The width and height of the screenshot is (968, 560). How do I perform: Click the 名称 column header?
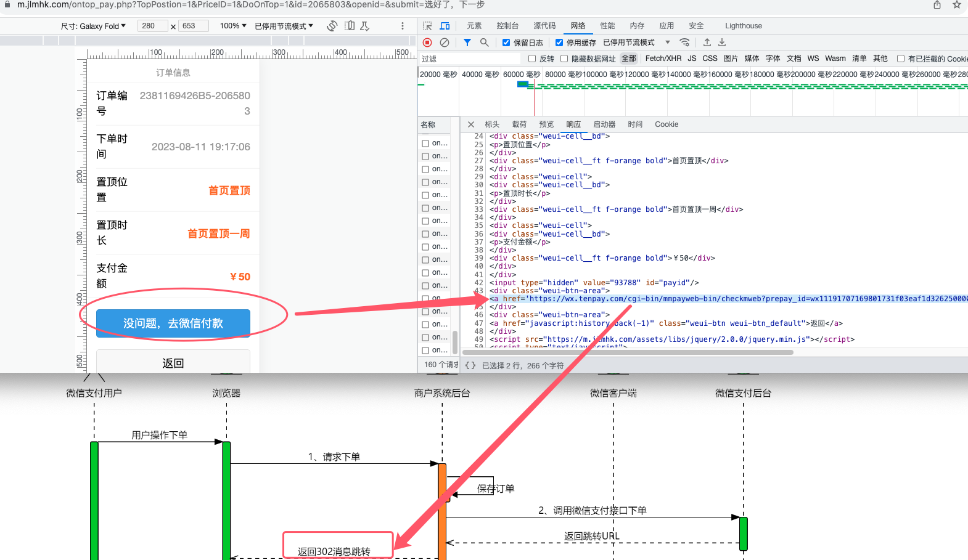point(435,125)
